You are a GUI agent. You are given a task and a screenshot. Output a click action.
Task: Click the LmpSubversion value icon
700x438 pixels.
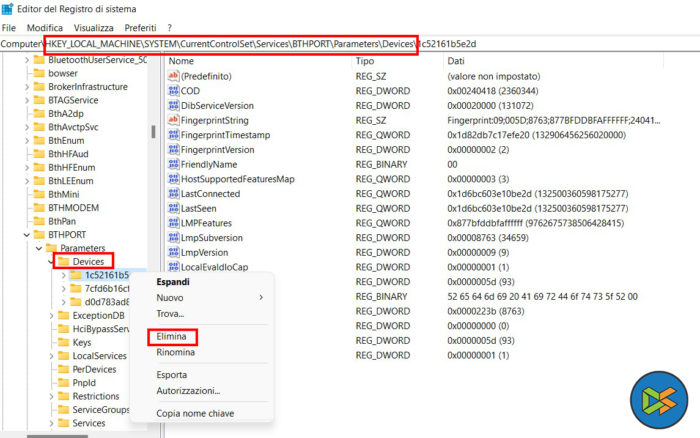(x=173, y=238)
